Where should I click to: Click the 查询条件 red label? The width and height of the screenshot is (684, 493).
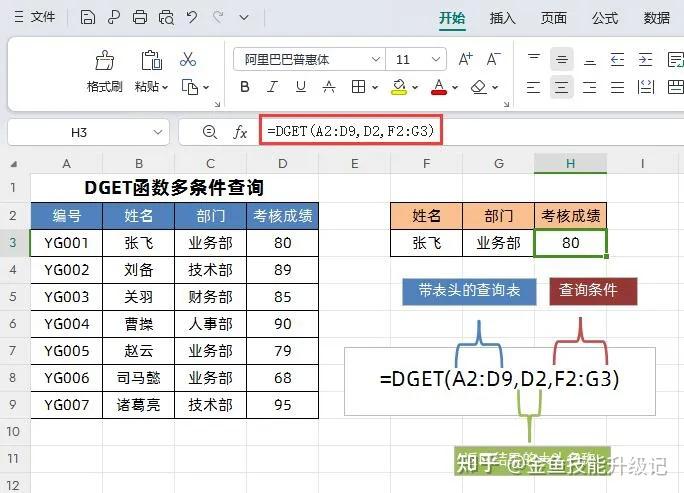pos(593,291)
